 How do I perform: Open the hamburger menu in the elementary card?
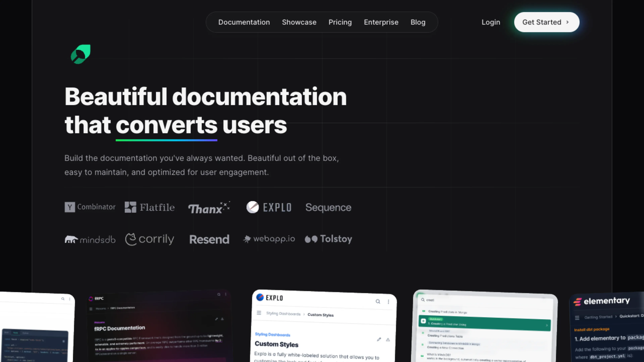pos(577,318)
